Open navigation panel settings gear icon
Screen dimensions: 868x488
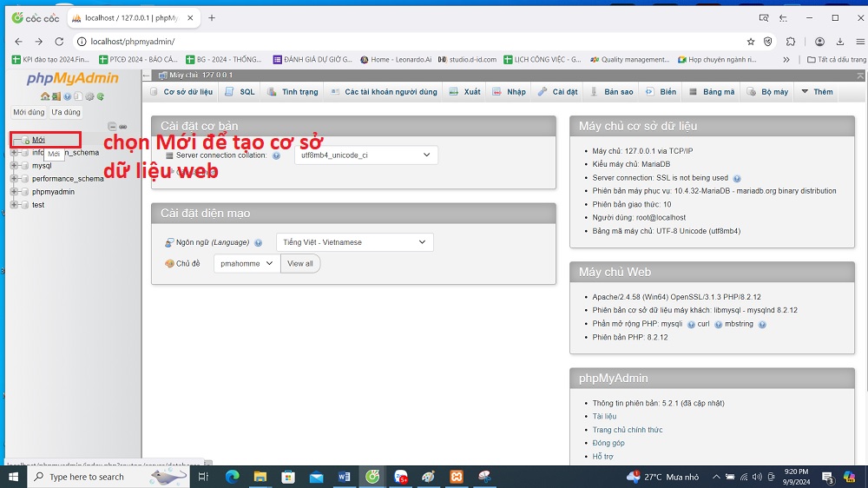point(89,96)
